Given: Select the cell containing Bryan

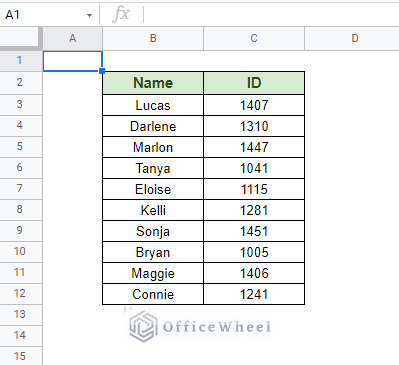Looking at the screenshot, I should [153, 252].
